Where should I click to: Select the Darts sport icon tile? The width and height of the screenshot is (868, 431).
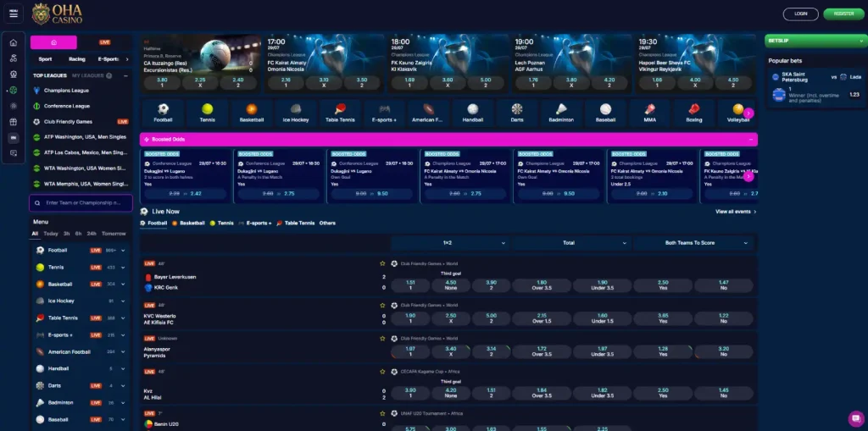pos(517,113)
